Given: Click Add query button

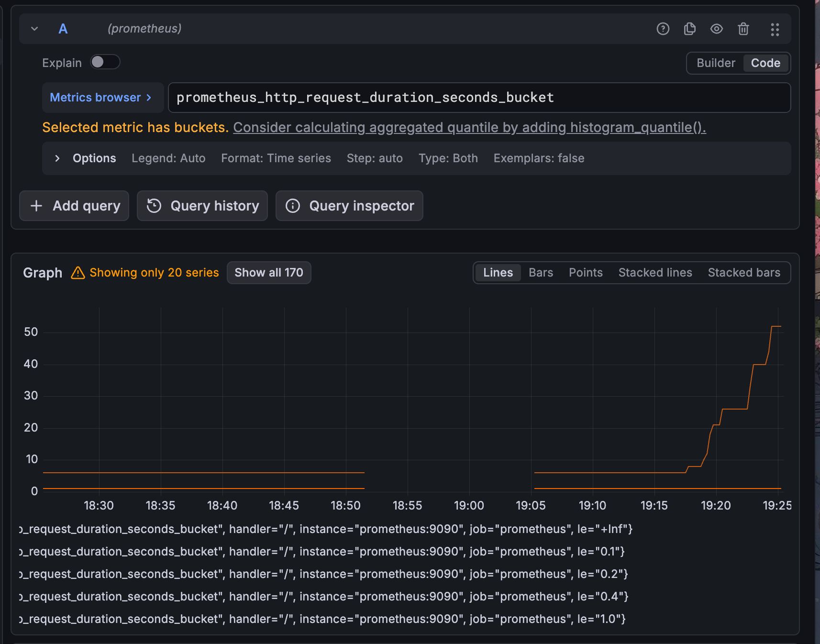Looking at the screenshot, I should (74, 206).
